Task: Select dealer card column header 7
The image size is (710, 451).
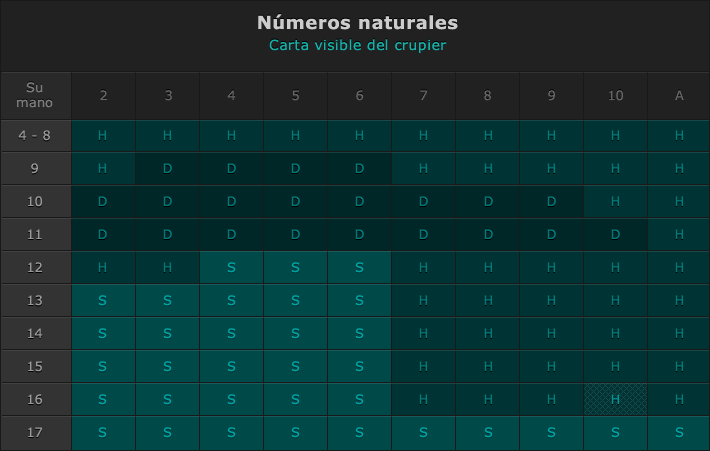Action: [x=424, y=96]
